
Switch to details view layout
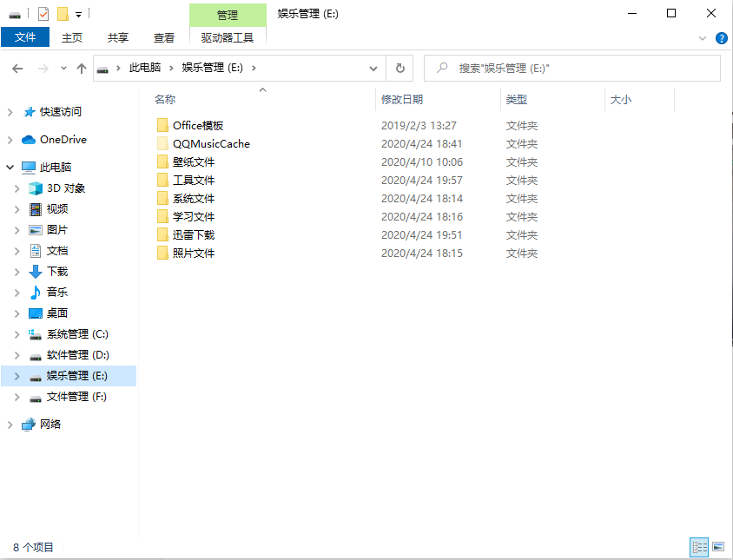pos(699,547)
